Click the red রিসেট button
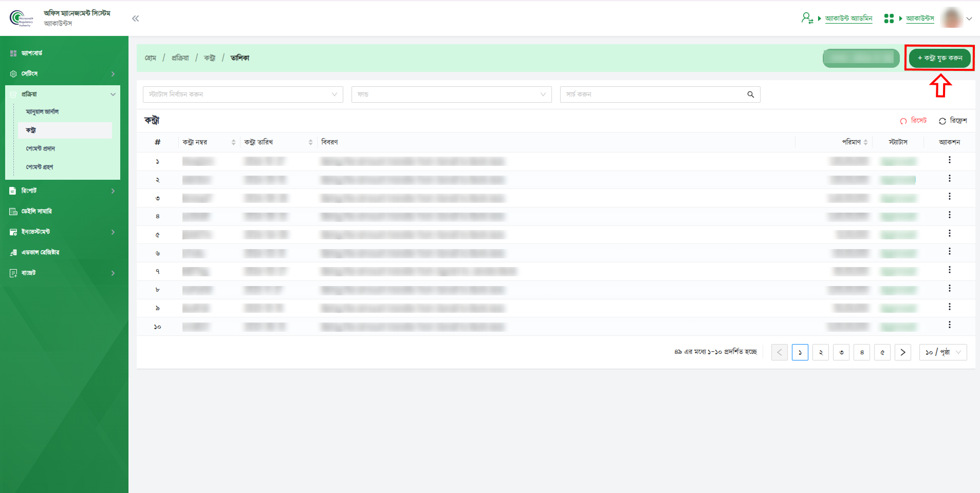This screenshot has width=980, height=493. 913,121
